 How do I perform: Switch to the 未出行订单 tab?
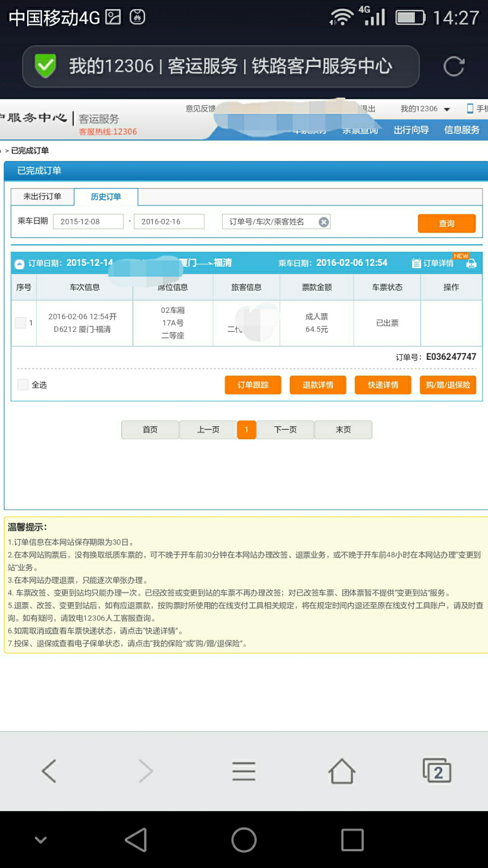pyautogui.click(x=42, y=196)
